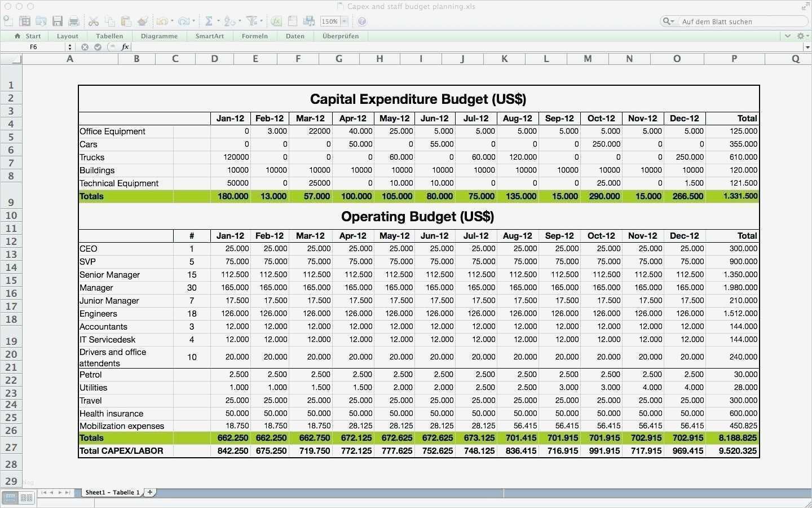Open the Start ribbon tab
Image resolution: width=812 pixels, height=508 pixels.
point(28,36)
